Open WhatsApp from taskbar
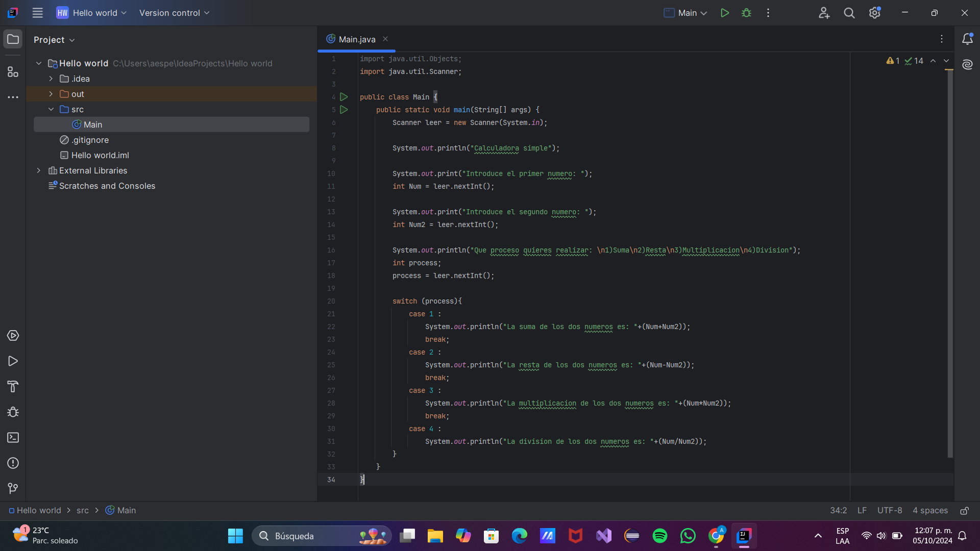This screenshot has width=980, height=551. [x=688, y=536]
